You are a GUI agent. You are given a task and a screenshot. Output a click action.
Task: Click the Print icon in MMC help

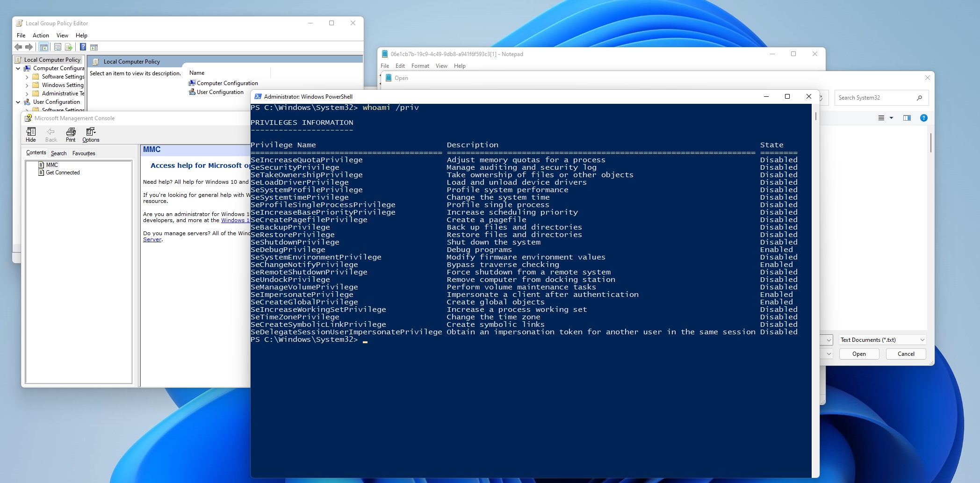coord(71,134)
